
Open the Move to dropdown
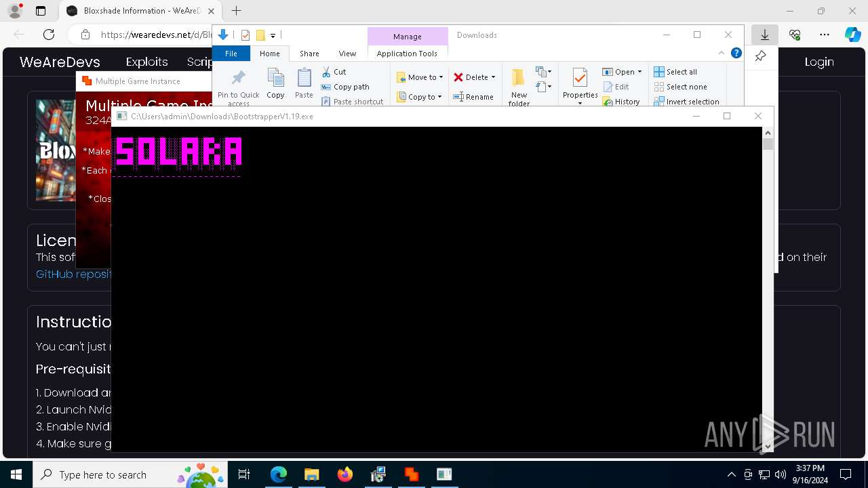click(x=420, y=77)
